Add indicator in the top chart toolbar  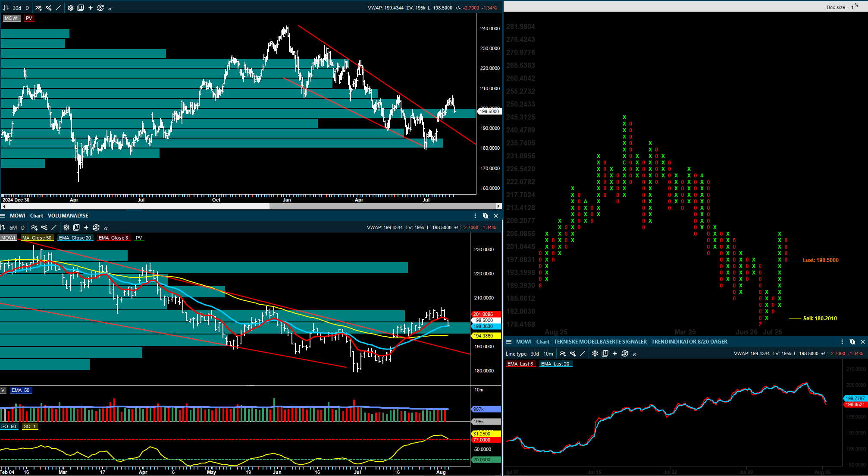tap(39, 8)
